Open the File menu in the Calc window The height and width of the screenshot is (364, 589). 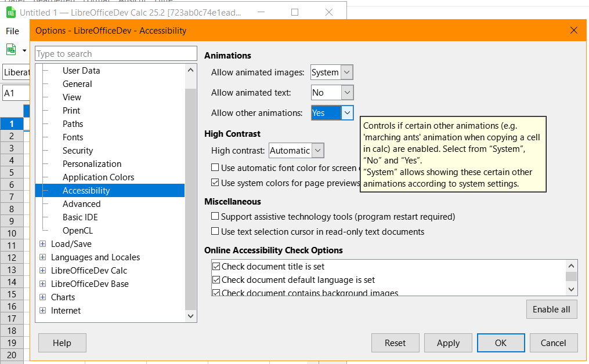pyautogui.click(x=12, y=31)
